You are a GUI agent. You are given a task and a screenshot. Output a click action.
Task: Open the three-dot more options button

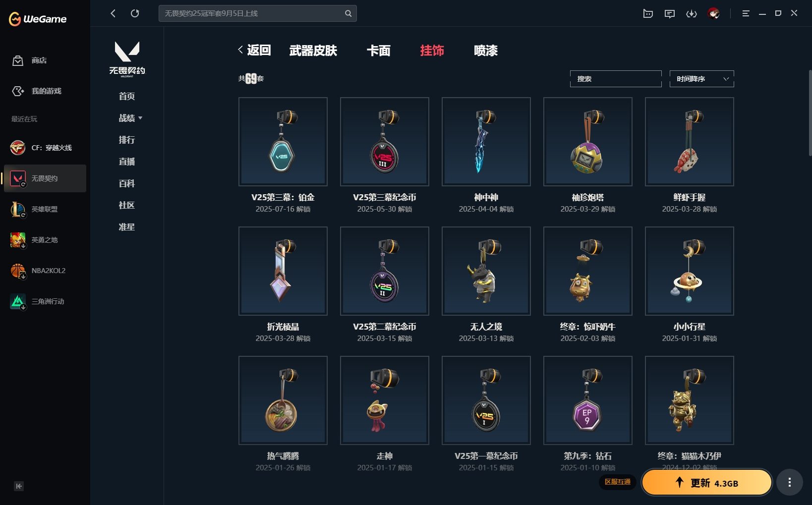tap(790, 482)
